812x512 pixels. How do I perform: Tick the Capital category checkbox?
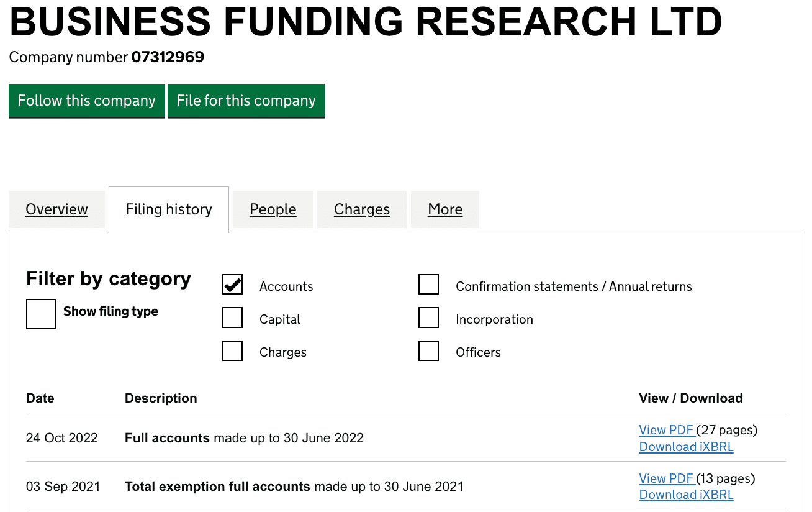click(233, 318)
